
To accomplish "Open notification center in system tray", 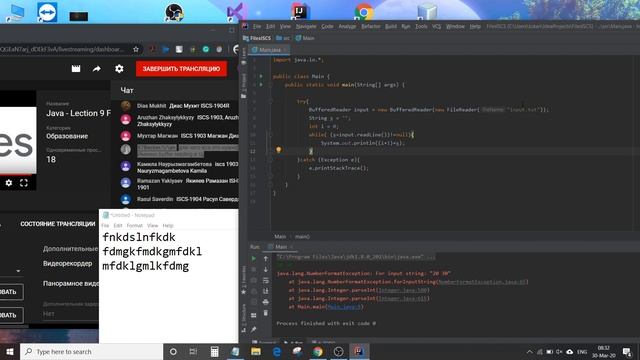I will [x=627, y=351].
